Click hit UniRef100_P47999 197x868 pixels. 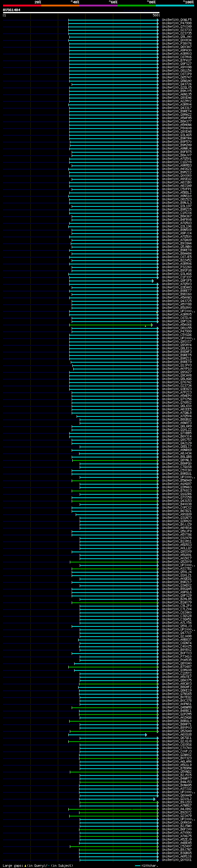point(176,332)
